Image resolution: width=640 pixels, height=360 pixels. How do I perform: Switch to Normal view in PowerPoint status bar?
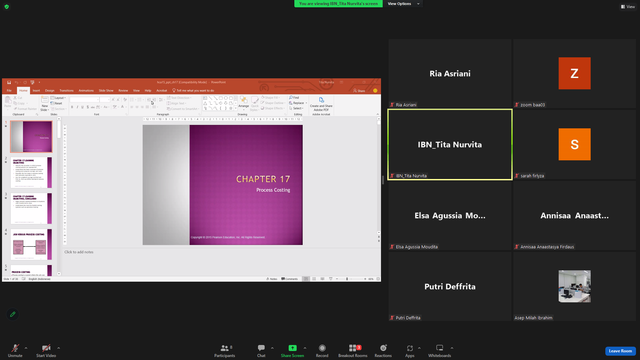(x=306, y=279)
